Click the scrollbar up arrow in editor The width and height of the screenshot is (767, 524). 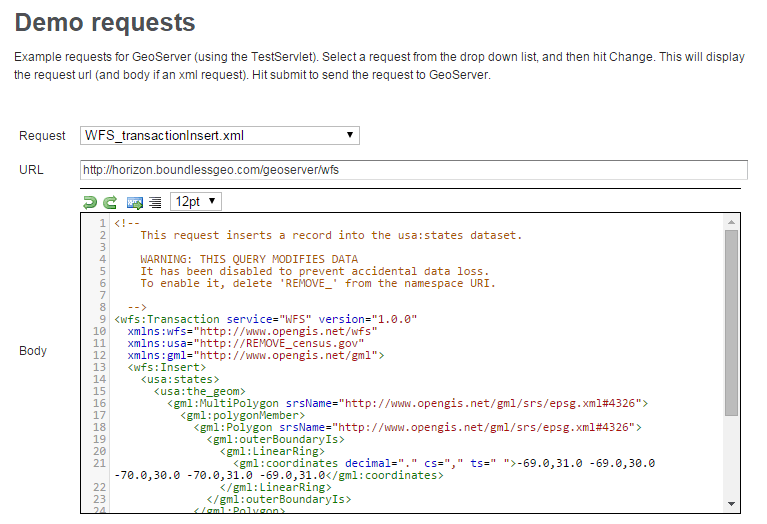point(731,221)
